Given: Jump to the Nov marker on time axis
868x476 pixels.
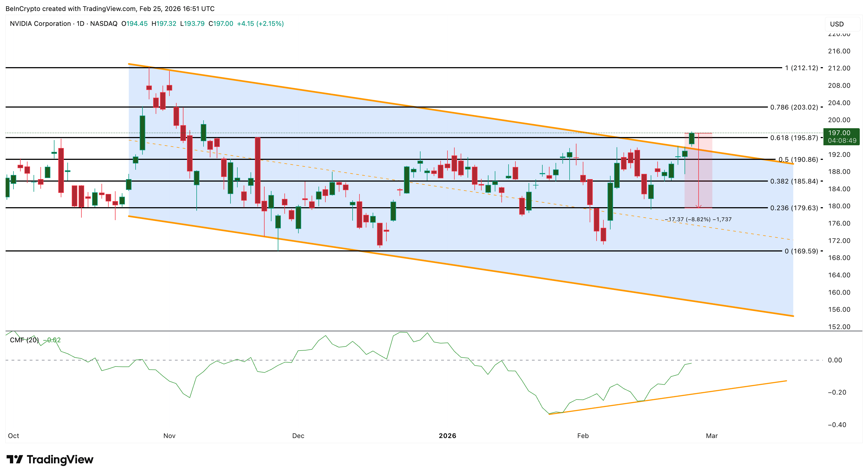Looking at the screenshot, I should pos(169,436).
